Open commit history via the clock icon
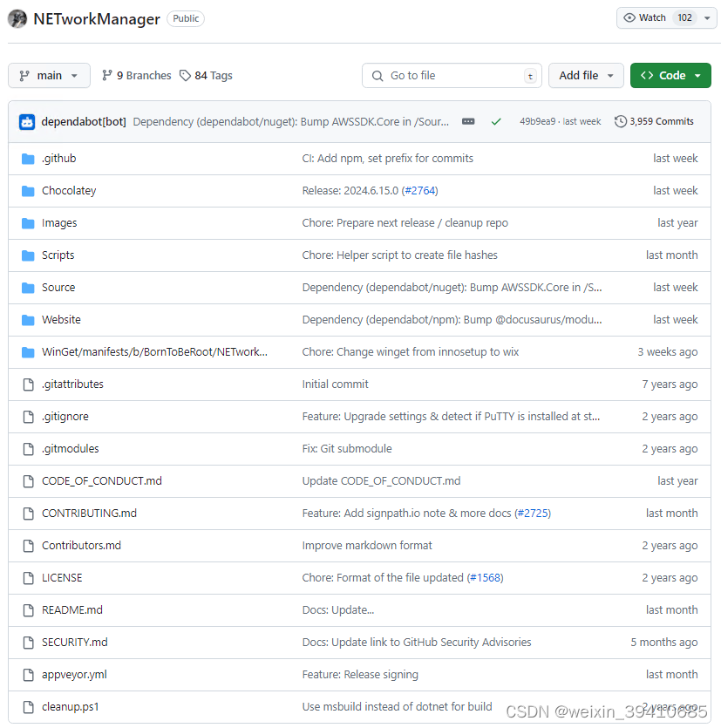The image size is (721, 728). [621, 121]
